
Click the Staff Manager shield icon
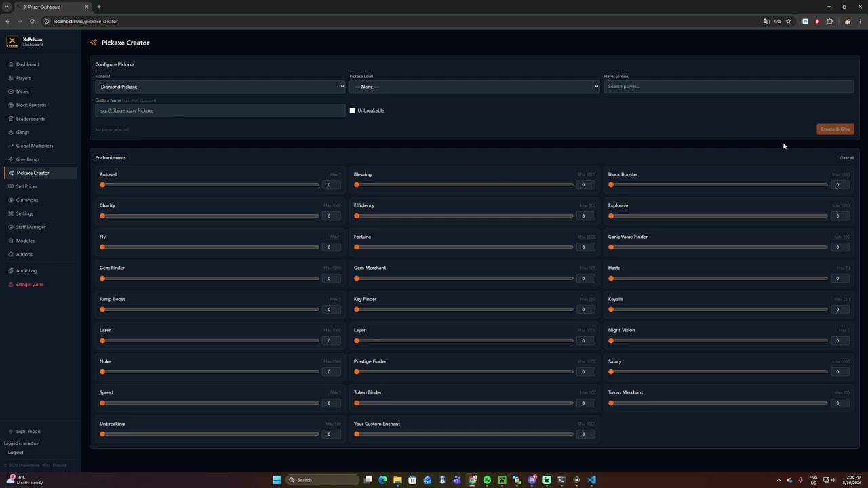[x=11, y=227]
